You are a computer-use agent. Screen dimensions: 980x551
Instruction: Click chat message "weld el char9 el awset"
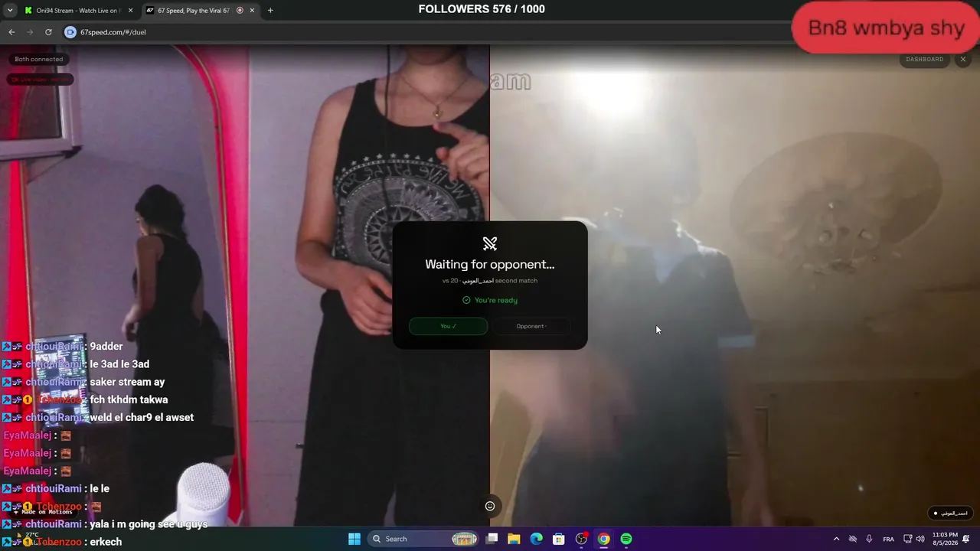point(142,417)
